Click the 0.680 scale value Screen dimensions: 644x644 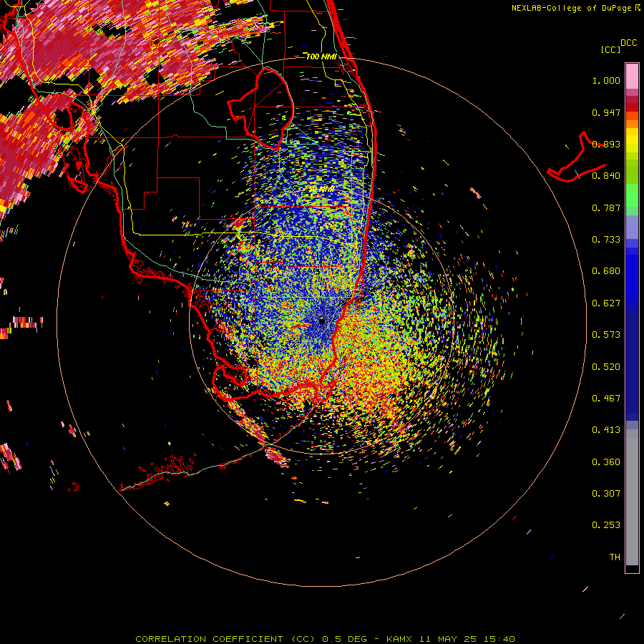tap(606, 271)
